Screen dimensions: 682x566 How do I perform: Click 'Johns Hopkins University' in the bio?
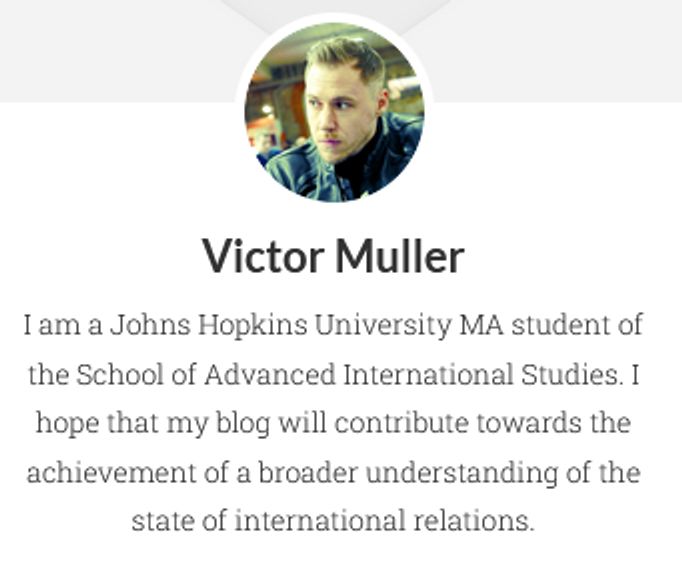click(x=281, y=326)
